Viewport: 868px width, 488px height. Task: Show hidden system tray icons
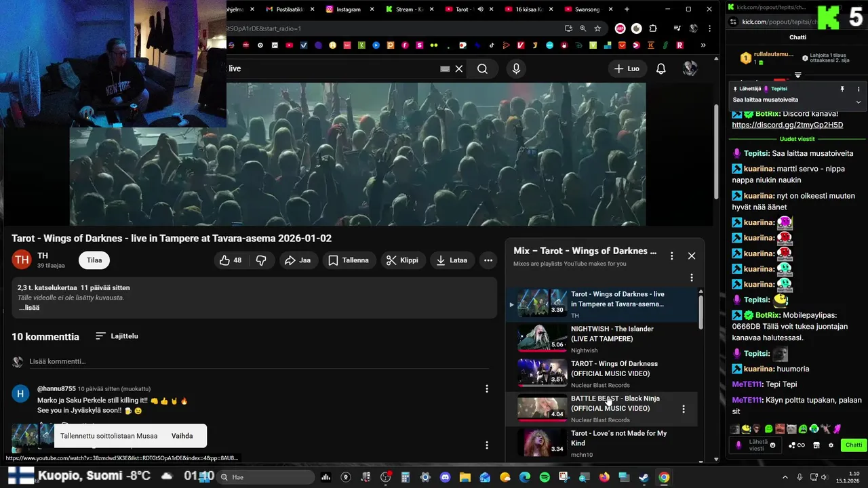pos(785,477)
